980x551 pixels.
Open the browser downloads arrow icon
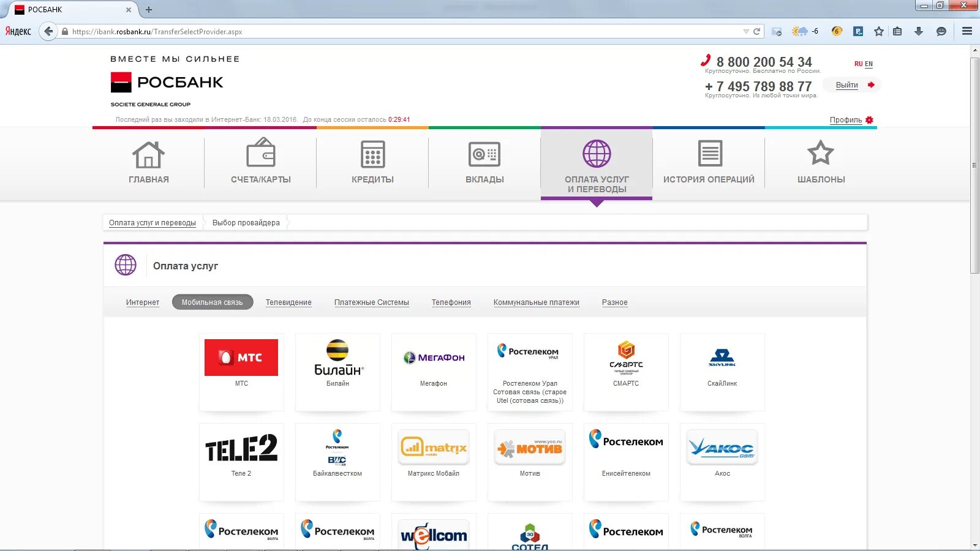coord(919,31)
